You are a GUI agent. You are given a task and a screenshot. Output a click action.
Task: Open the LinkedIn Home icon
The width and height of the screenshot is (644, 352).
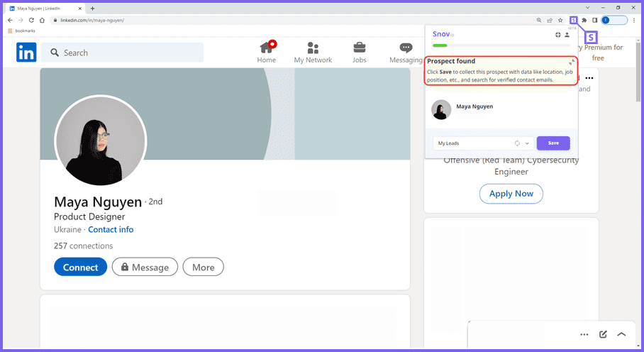pos(267,52)
